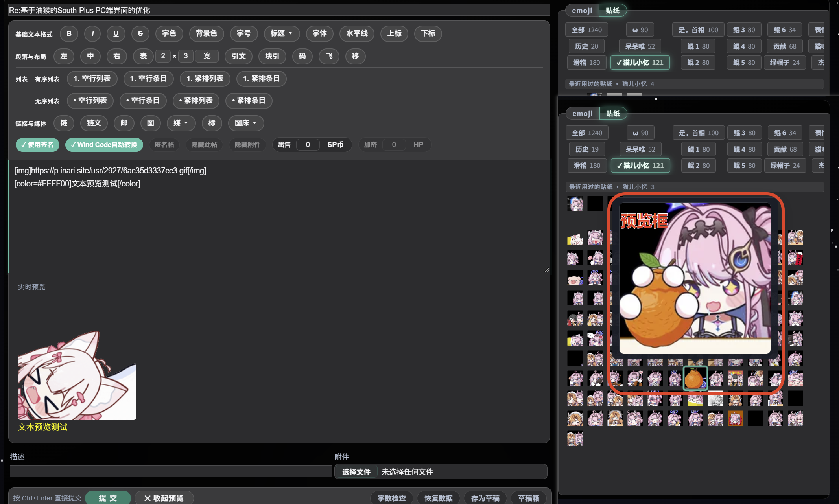The width and height of the screenshot is (839, 504).
Task: Select 滑稽 180 sticker category in lower panel
Action: [x=587, y=166]
